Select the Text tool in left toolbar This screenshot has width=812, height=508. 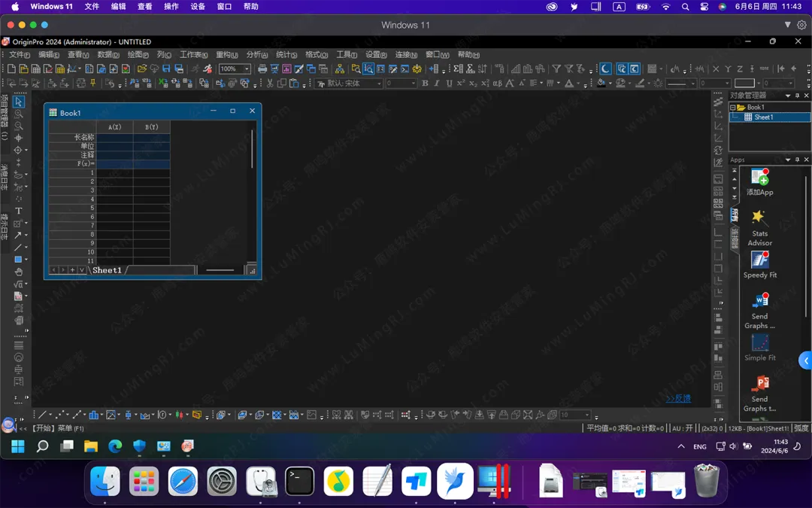pos(19,211)
